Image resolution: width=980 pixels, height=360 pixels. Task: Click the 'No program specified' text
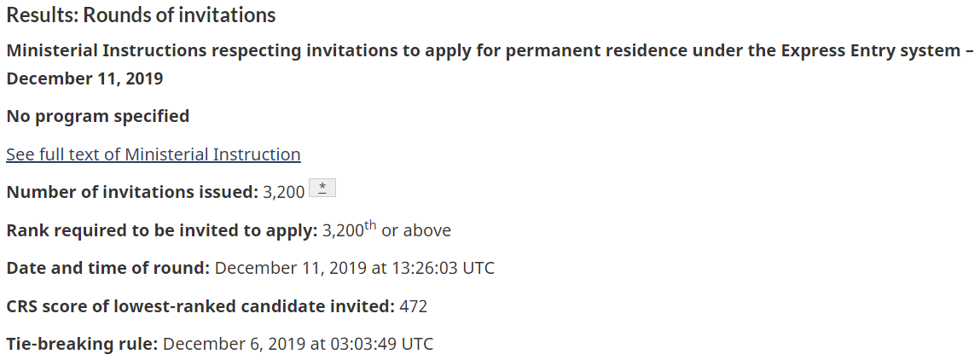(x=97, y=116)
